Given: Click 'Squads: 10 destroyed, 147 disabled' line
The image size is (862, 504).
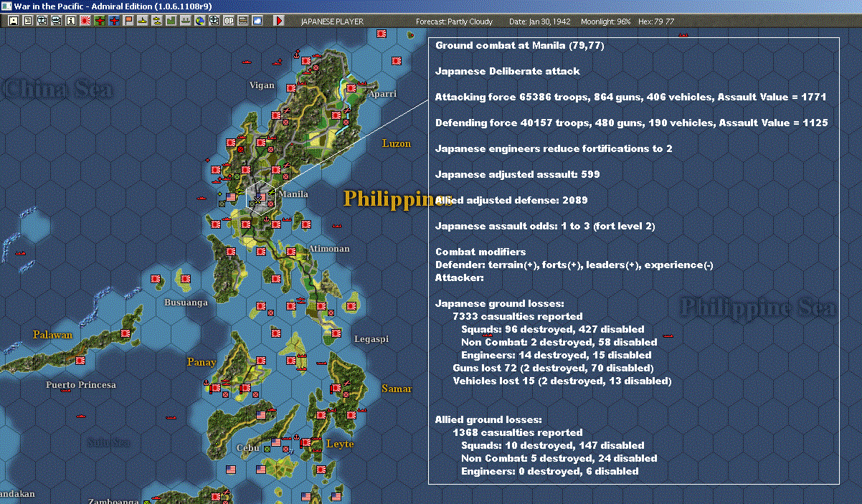Looking at the screenshot, I should 553,445.
